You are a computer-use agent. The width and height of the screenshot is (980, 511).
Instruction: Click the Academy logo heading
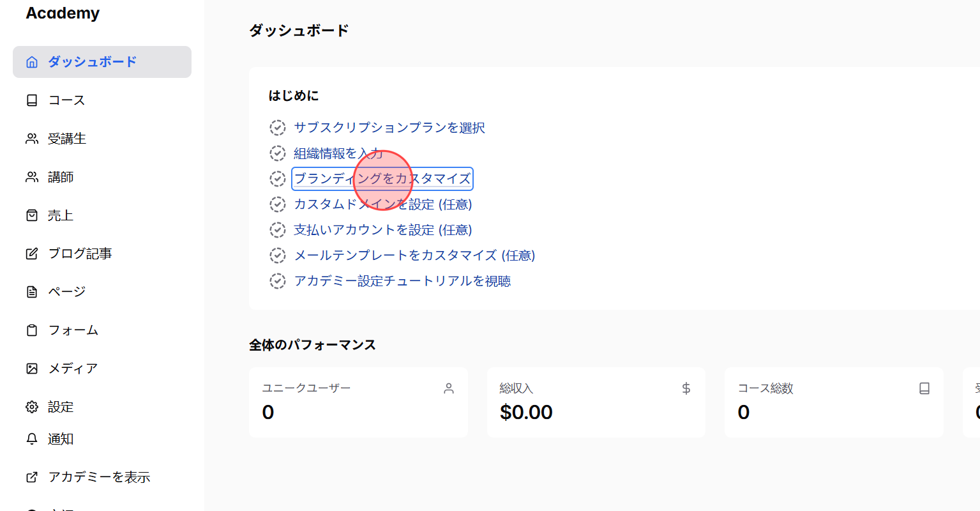[62, 13]
